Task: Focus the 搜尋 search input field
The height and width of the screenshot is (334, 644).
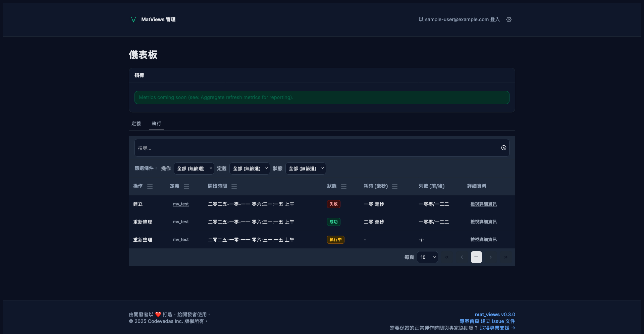Action: coord(315,148)
